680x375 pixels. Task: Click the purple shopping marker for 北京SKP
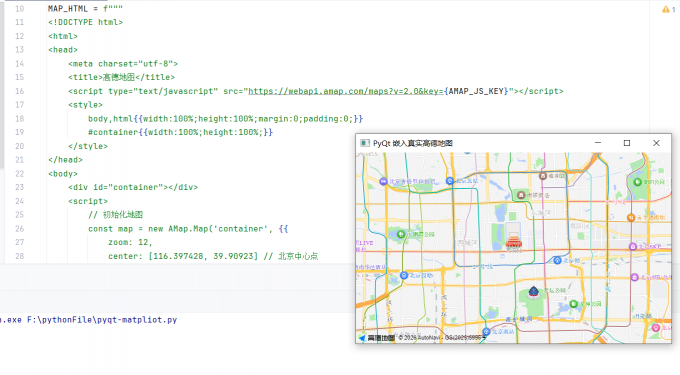(x=633, y=247)
